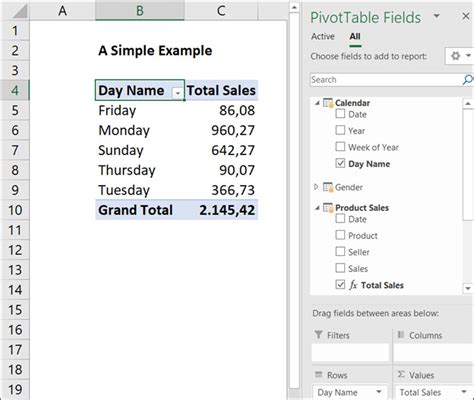Check the Sales field
The width and height of the screenshot is (474, 400).
click(x=340, y=268)
